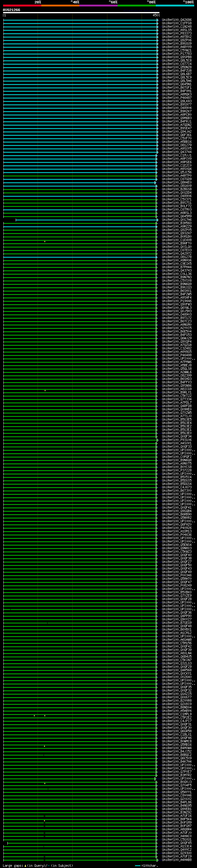Select the UniRef100_Q32LG3 label
The image size is (197, 868).
(x=176, y=664)
